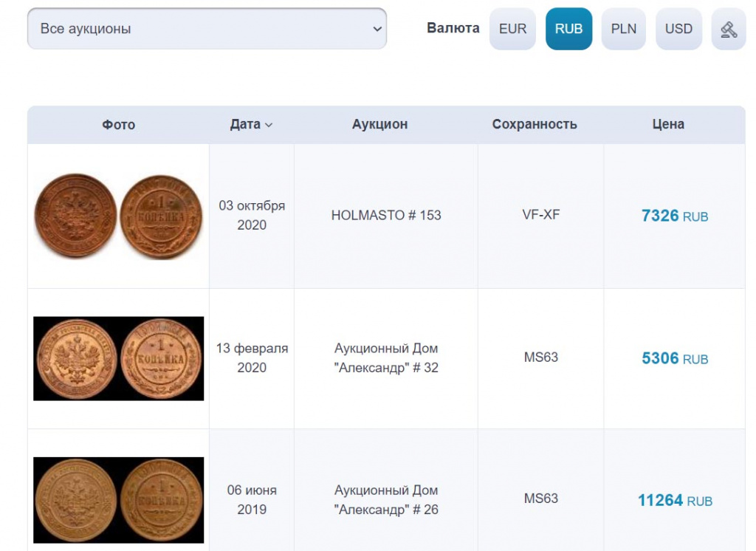Switch currency to EUR

point(512,30)
